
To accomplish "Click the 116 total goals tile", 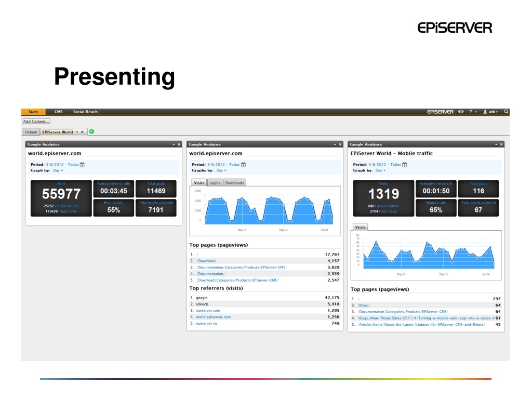I will click(478, 189).
